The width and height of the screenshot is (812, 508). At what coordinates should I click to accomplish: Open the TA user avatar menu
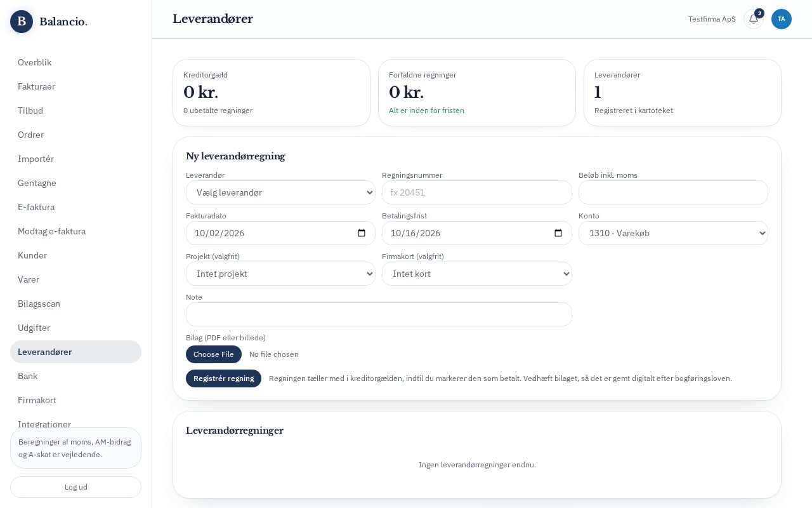pyautogui.click(x=782, y=19)
